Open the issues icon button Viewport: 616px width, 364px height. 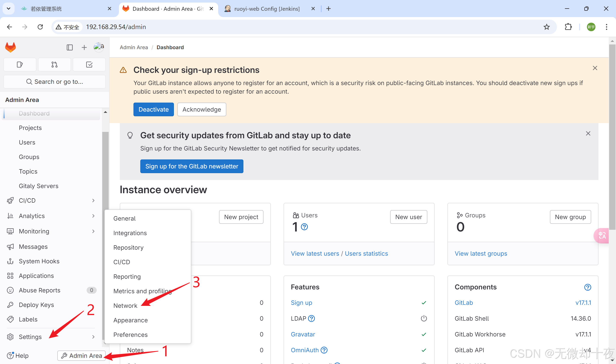(x=20, y=65)
